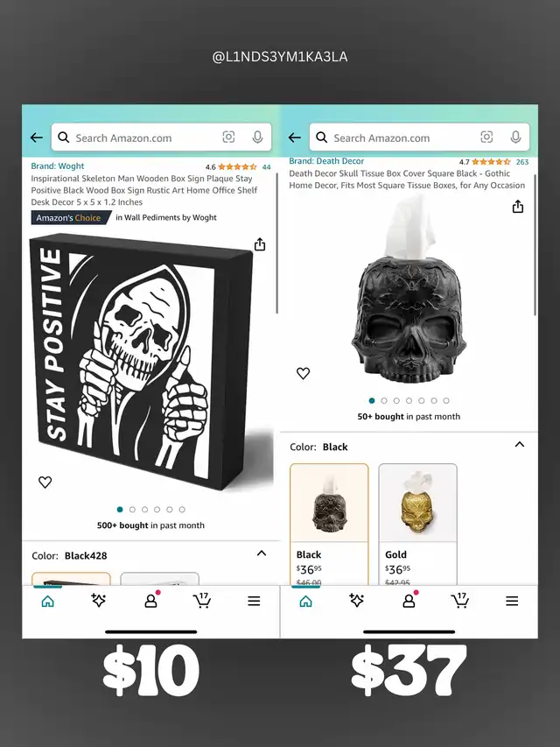
Task: Favorite the Stay Positive sign with heart
Action: point(45,483)
